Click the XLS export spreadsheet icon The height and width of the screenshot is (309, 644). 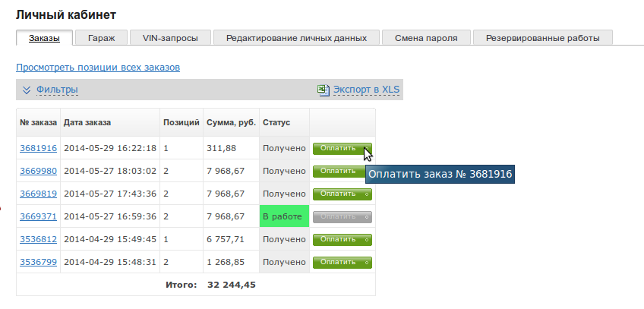[323, 90]
